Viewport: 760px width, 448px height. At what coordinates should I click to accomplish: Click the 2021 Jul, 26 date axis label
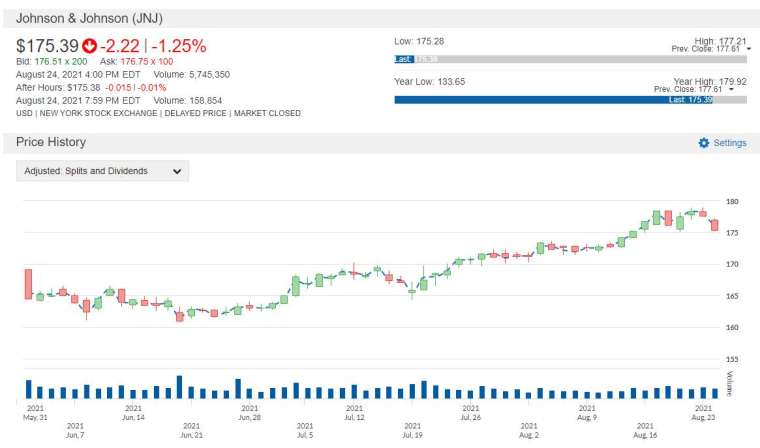pos(471,413)
